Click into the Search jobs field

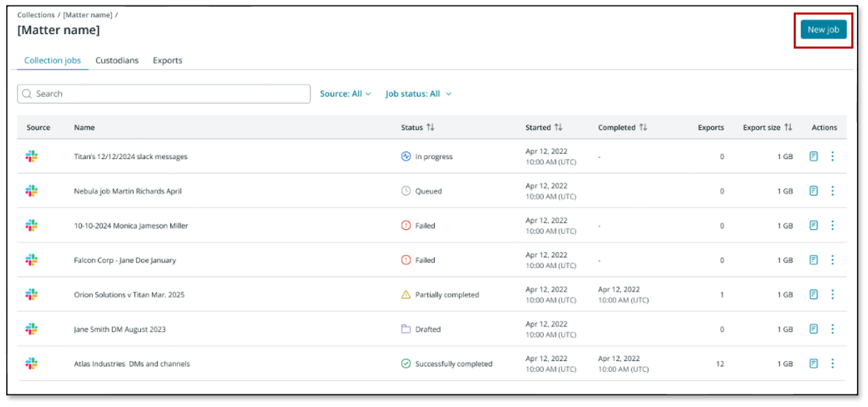pyautogui.click(x=164, y=94)
